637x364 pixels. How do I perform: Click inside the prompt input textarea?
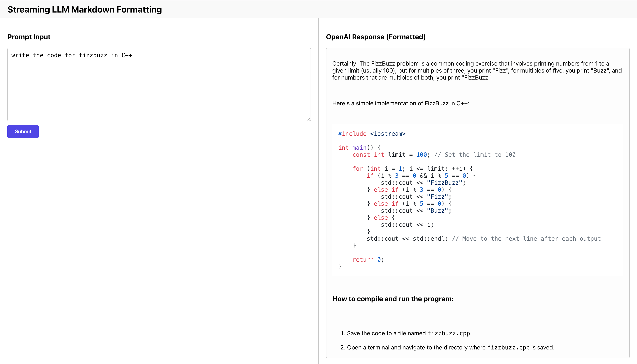coord(159,87)
